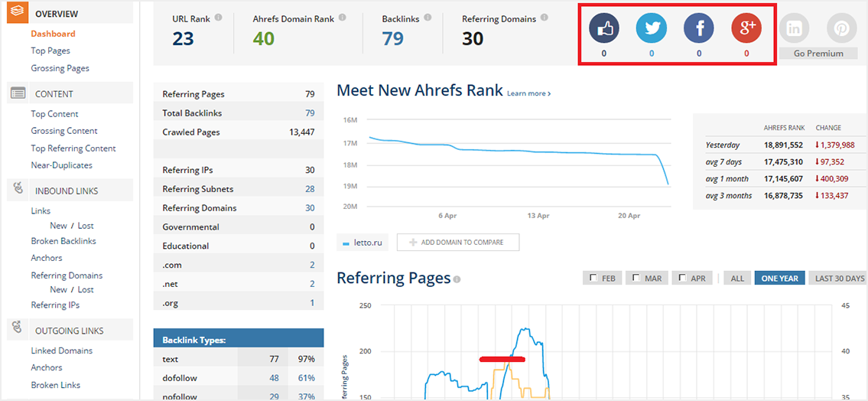Screen dimensions: 868x401
Task: Open Broken Backlinks in the sidebar
Action: (63, 241)
